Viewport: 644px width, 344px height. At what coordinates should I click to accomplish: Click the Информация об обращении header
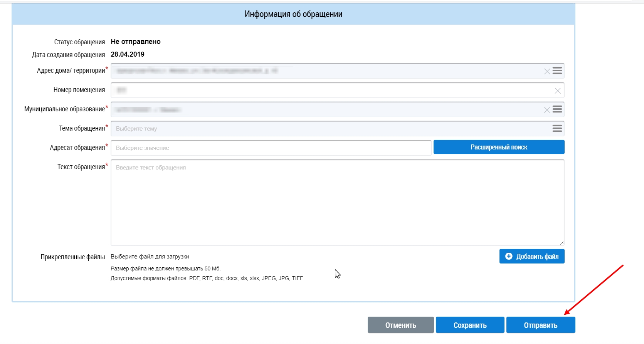point(293,14)
